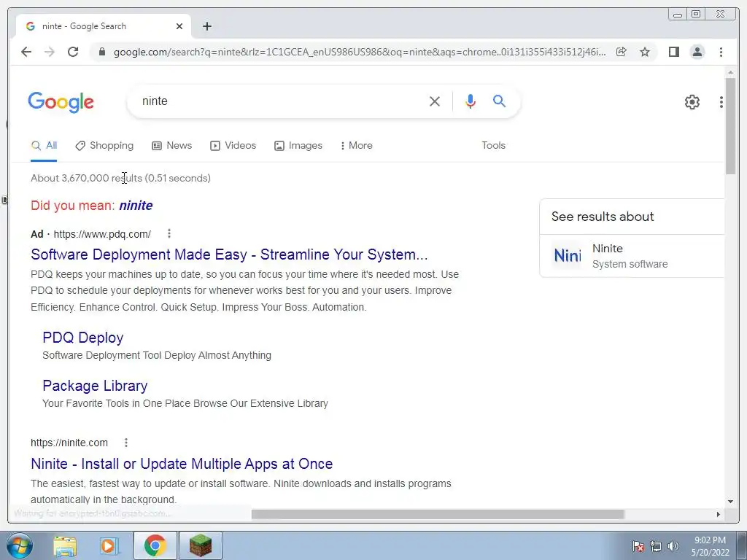Open the Windows Start menu
The height and width of the screenshot is (560, 747).
19,545
